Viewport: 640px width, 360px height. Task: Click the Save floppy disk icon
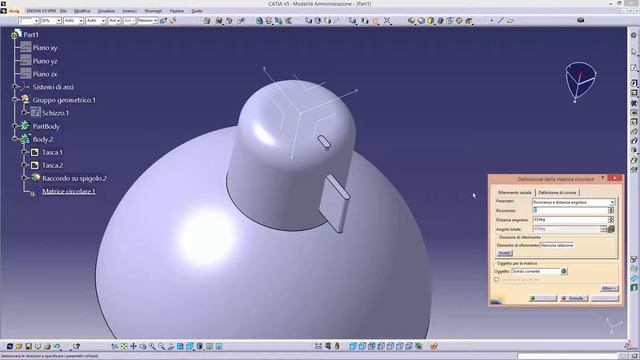pos(29,347)
